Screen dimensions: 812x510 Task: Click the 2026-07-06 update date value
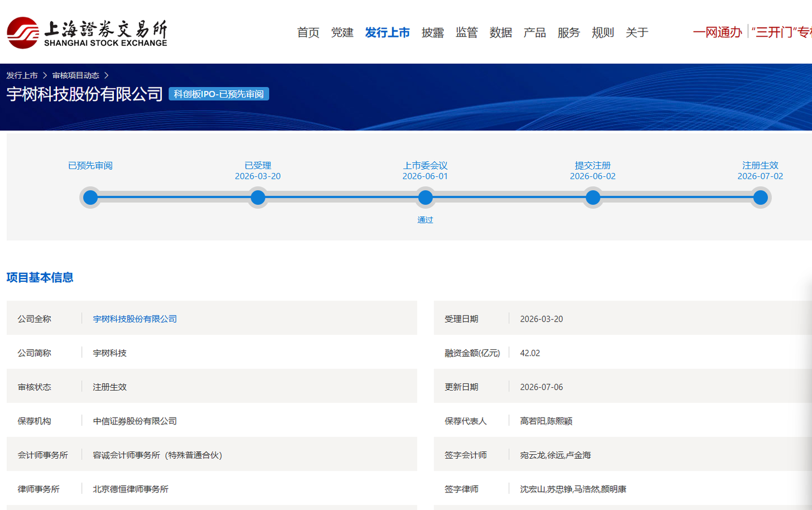pyautogui.click(x=541, y=387)
